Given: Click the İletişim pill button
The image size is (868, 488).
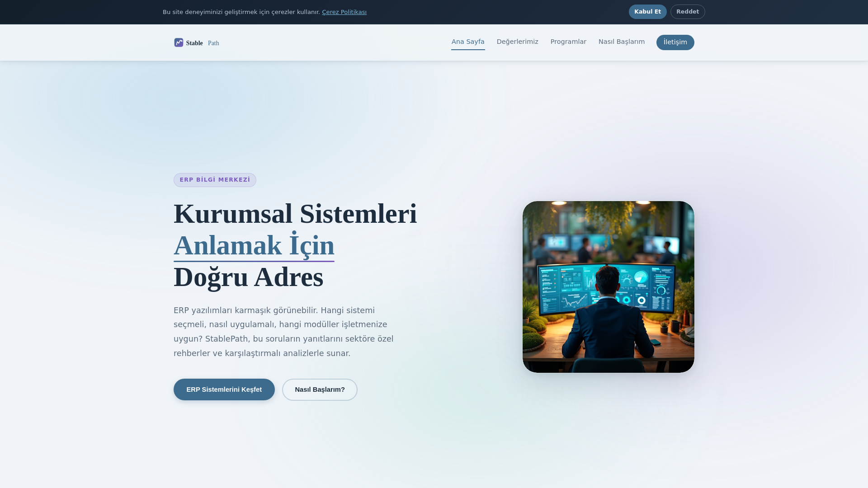Looking at the screenshot, I should [675, 42].
